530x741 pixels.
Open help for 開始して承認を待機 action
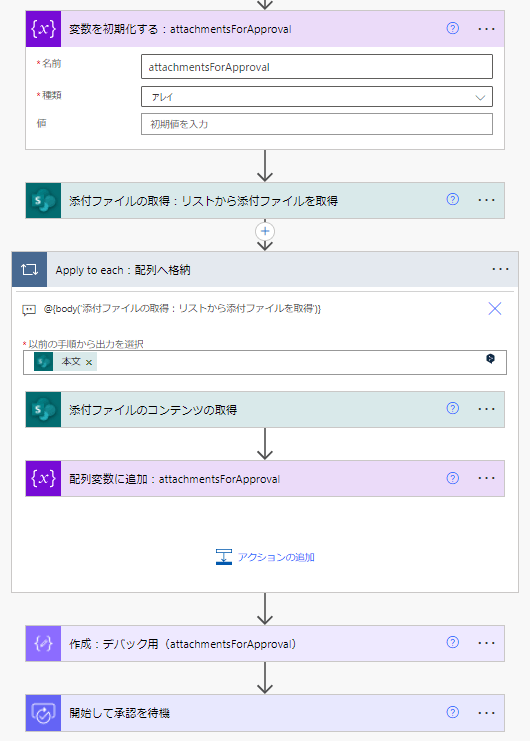pos(453,712)
